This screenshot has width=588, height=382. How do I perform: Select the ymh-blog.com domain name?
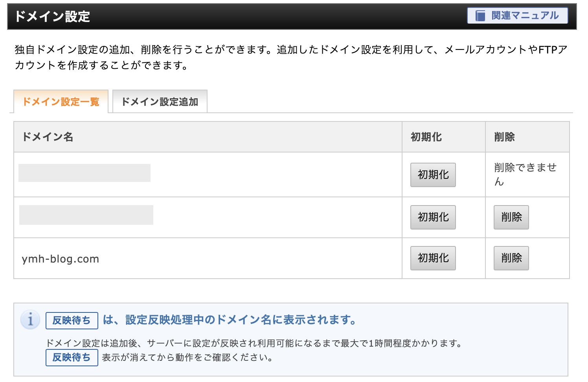click(61, 259)
